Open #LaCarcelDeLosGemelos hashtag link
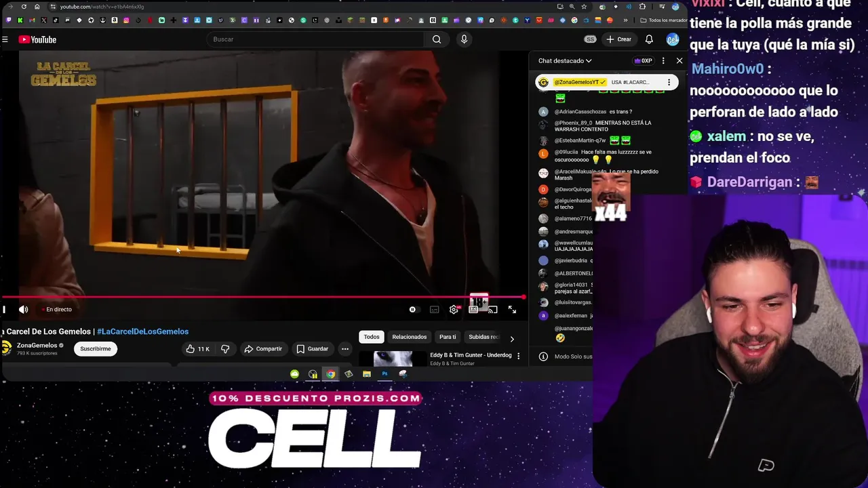The width and height of the screenshot is (868, 488). click(x=142, y=331)
